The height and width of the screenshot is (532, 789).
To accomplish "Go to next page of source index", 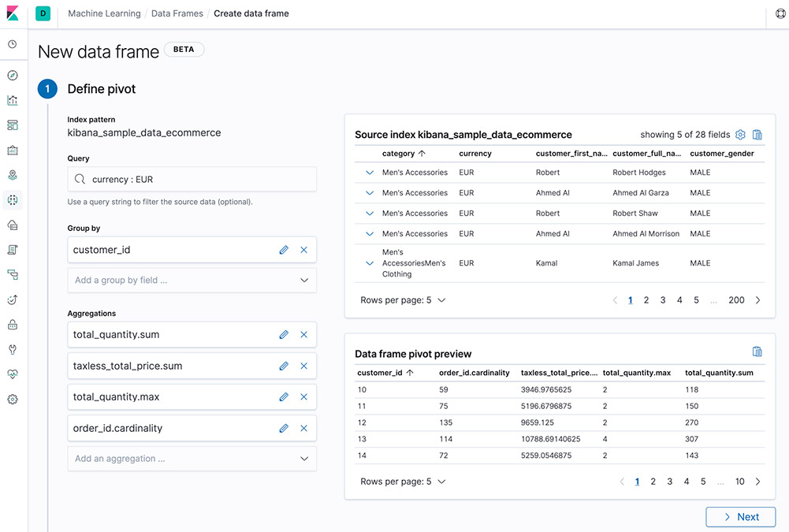I will point(757,300).
